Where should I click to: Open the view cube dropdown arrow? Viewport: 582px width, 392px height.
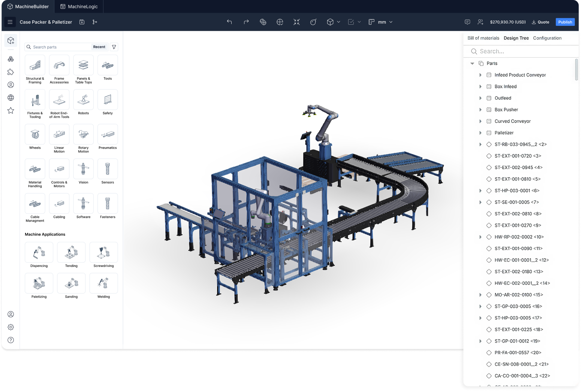(x=338, y=22)
